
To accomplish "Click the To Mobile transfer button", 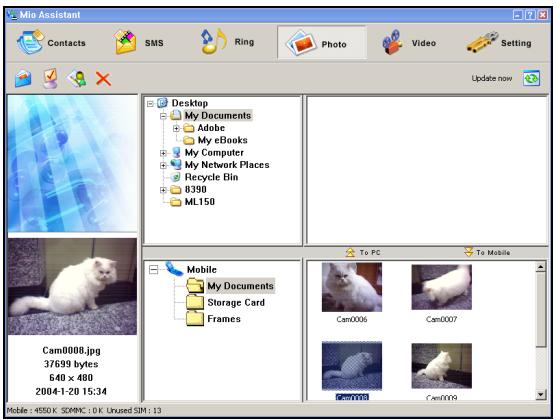I will click(x=487, y=252).
